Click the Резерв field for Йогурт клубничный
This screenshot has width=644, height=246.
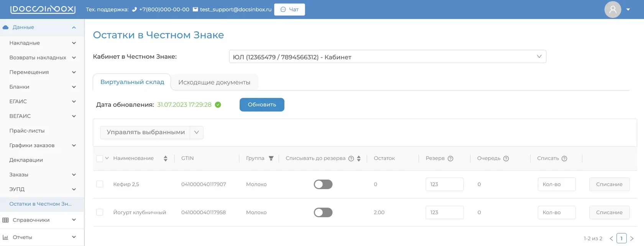444,212
